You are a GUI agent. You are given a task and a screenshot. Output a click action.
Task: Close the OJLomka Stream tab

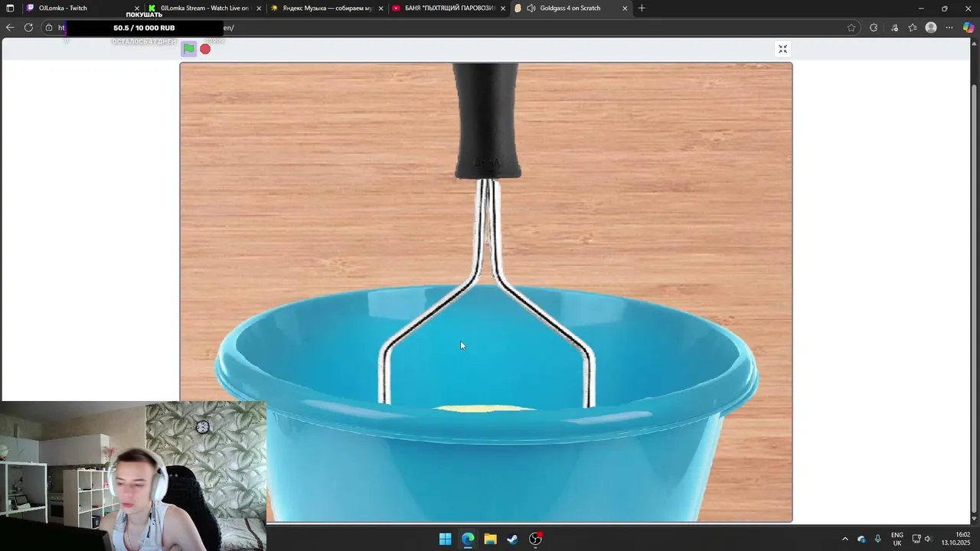(x=259, y=8)
